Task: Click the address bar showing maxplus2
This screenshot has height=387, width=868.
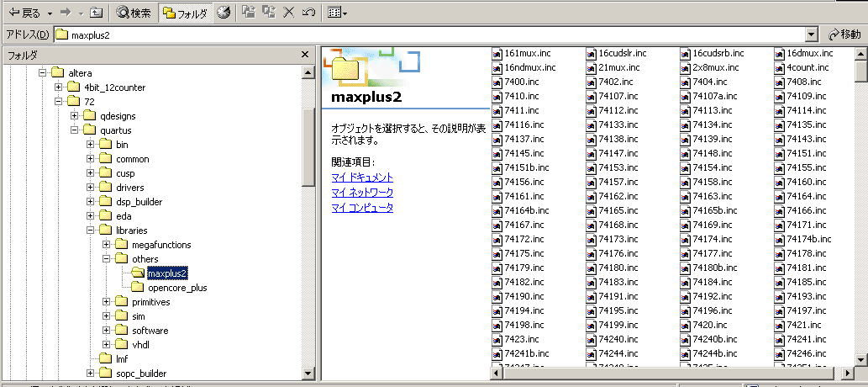Action: pos(429,35)
